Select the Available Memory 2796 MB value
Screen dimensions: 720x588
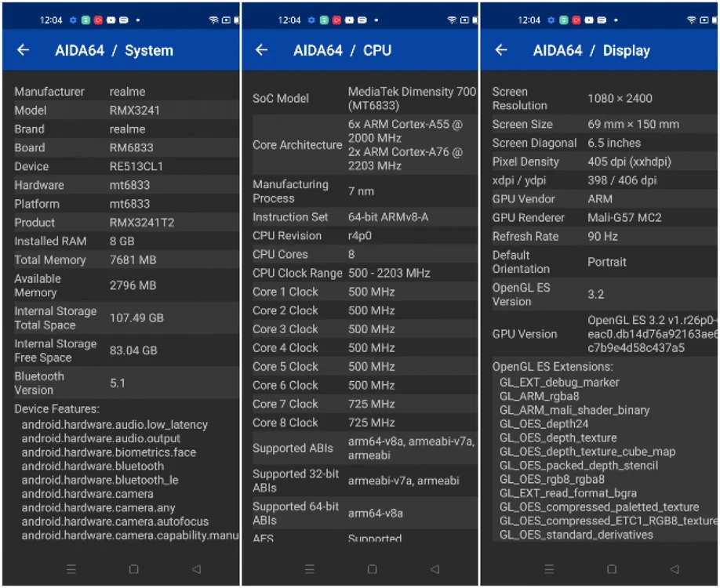pos(133,285)
